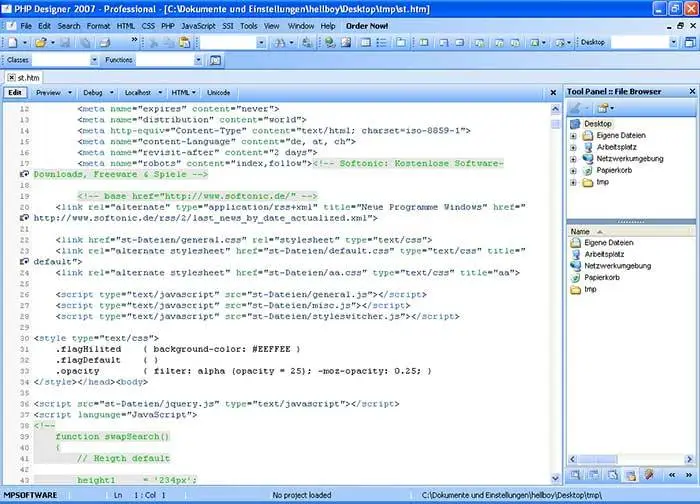Open the JavaScript menu
Image resolution: width=700 pixels, height=504 pixels.
(198, 26)
